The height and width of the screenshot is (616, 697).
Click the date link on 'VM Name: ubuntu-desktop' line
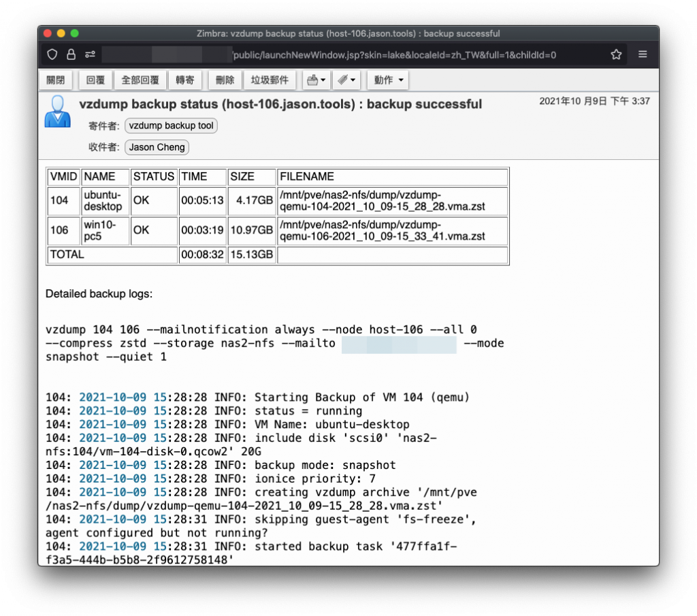(123, 425)
